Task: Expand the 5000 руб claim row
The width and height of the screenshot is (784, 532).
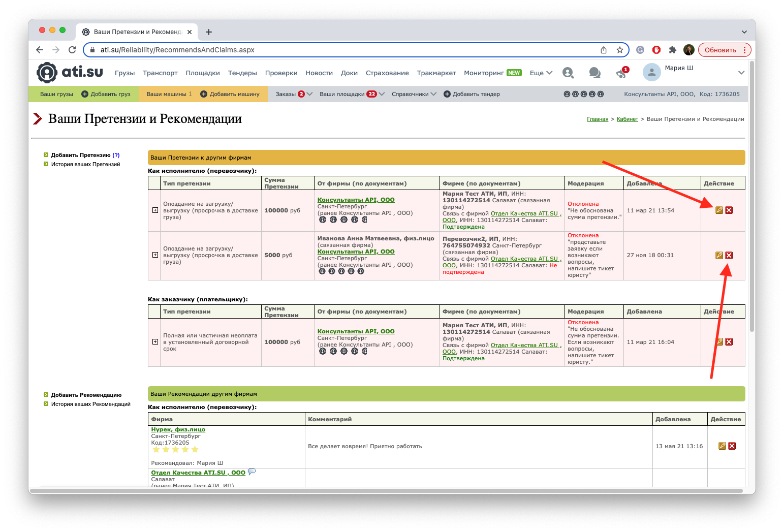Action: click(x=155, y=255)
